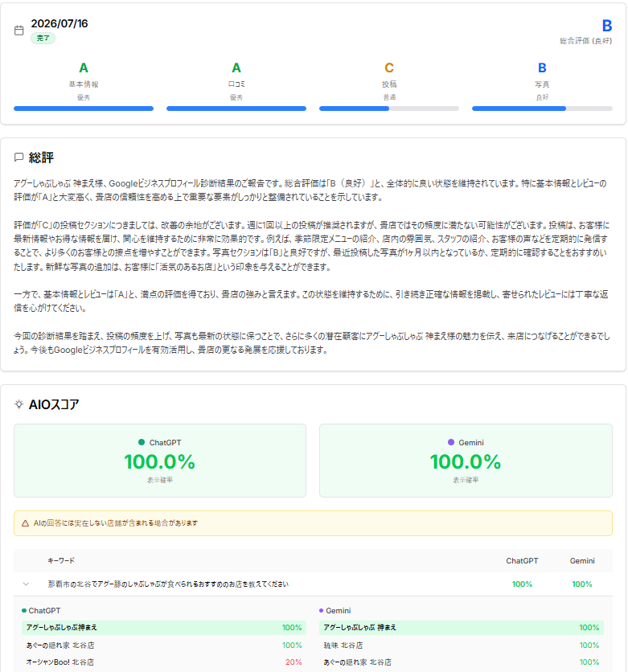
Task: Click the キーワード column header
Action: pyautogui.click(x=61, y=560)
